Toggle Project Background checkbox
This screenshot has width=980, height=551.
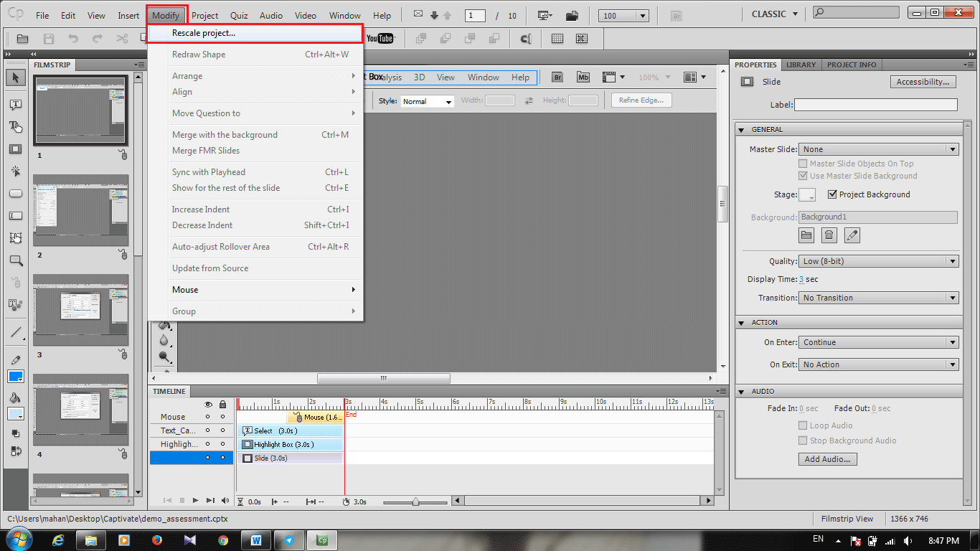[x=832, y=194]
